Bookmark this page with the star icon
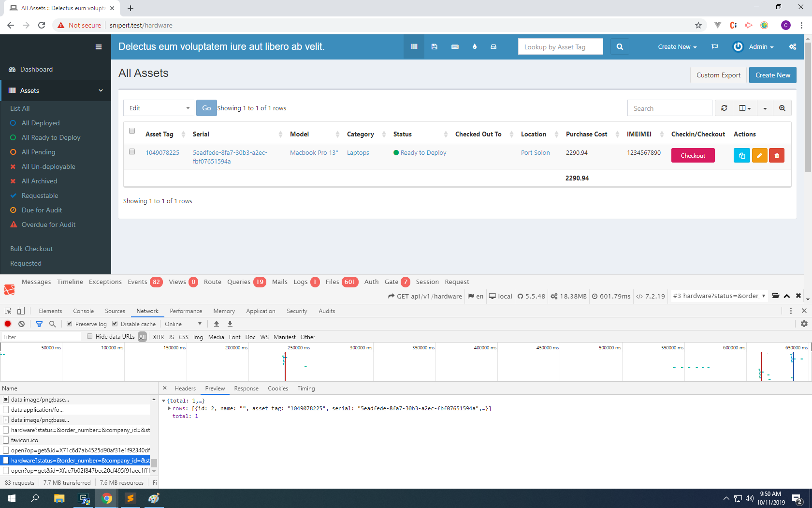Screen dimensions: 812x508 coord(698,25)
